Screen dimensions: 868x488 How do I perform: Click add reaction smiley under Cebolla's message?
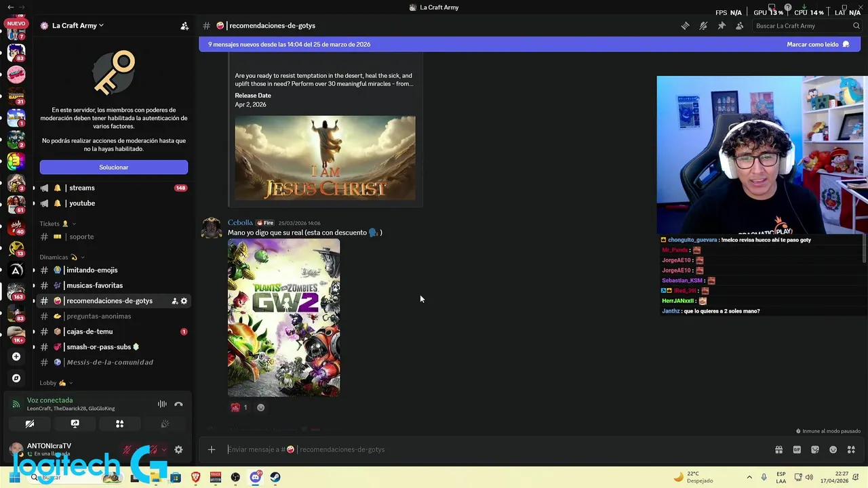(260, 407)
